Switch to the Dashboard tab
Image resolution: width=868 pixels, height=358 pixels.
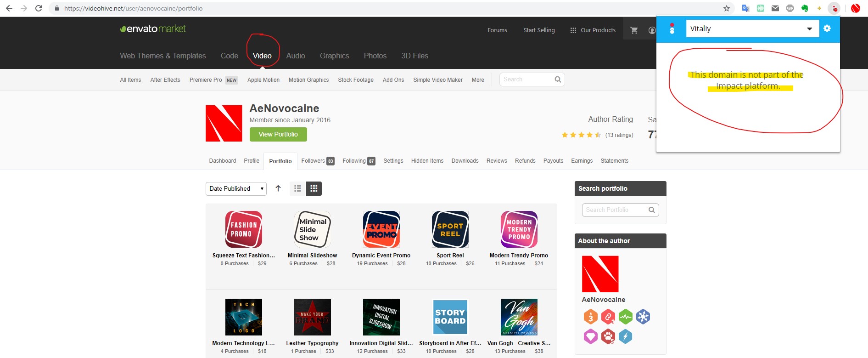(223, 161)
